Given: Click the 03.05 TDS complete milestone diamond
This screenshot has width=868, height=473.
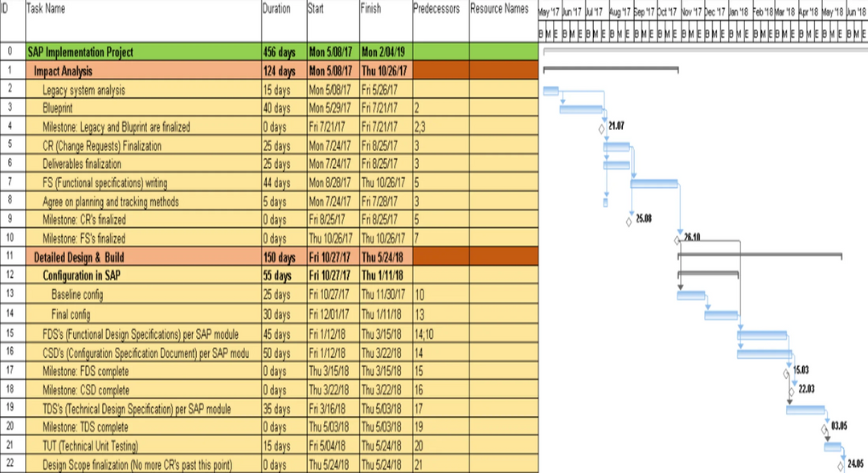Looking at the screenshot, I should (x=825, y=428).
